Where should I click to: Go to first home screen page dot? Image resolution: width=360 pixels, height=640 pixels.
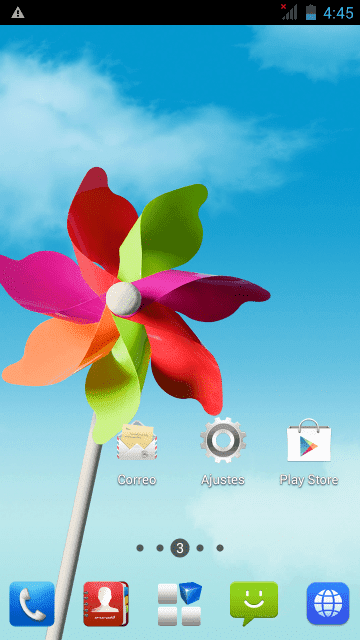coord(140,548)
